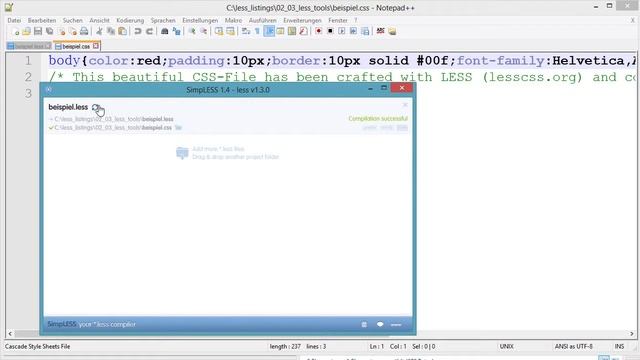Start macro recording with red dot icon
The image size is (640, 360).
pyautogui.click(x=318, y=31)
